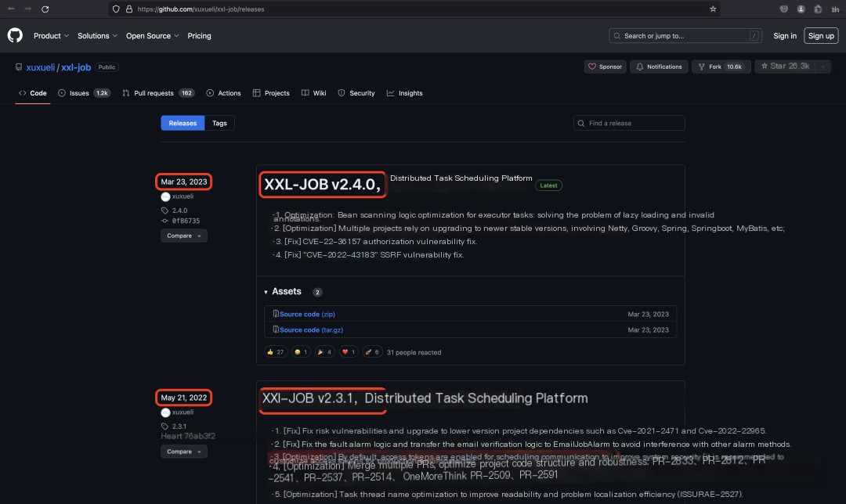Image resolution: width=846 pixels, height=504 pixels.
Task: View the Security tab
Action: point(356,93)
